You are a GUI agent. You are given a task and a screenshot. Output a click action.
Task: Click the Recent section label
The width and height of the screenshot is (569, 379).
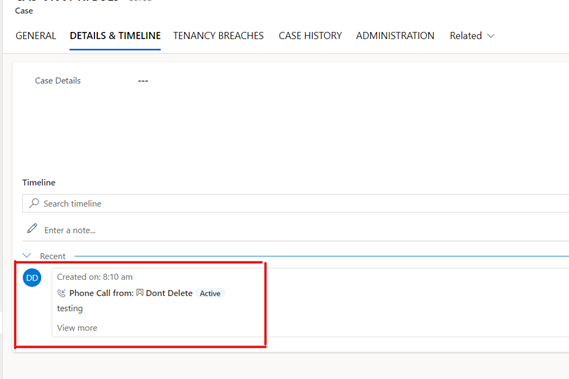53,256
